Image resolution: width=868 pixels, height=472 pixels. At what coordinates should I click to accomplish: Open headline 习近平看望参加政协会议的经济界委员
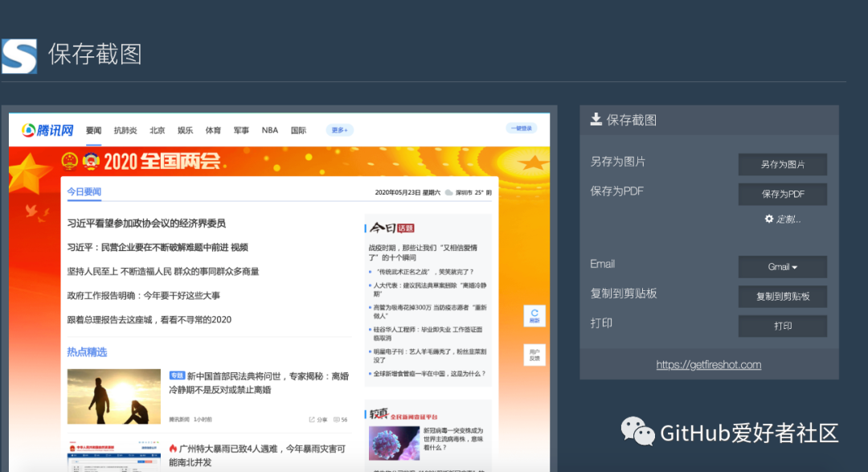[147, 224]
